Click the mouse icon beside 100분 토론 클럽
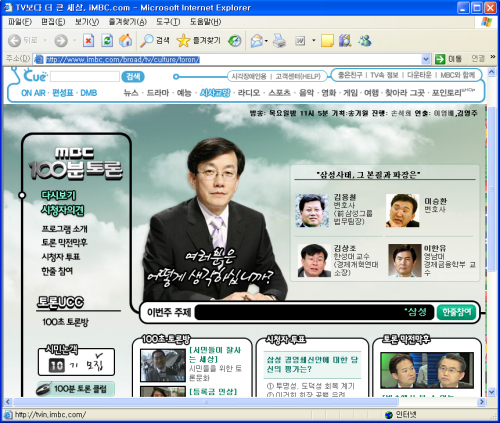This screenshot has height=423, width=500. [43, 389]
